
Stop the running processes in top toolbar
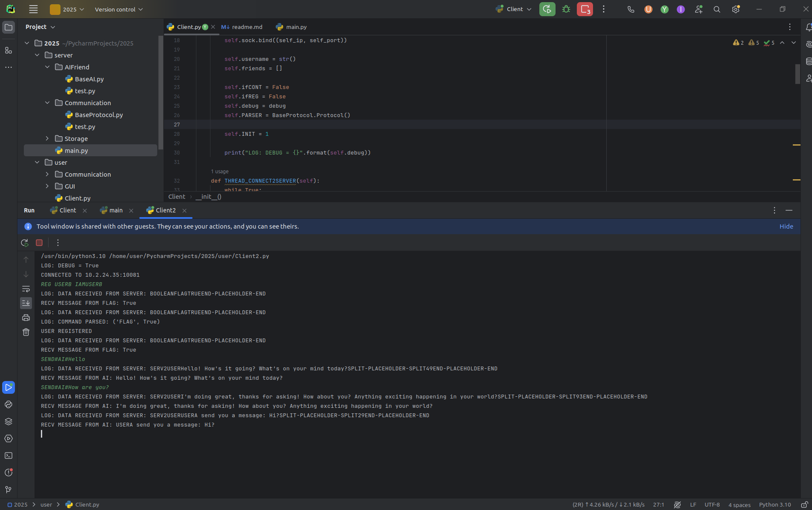pos(585,9)
